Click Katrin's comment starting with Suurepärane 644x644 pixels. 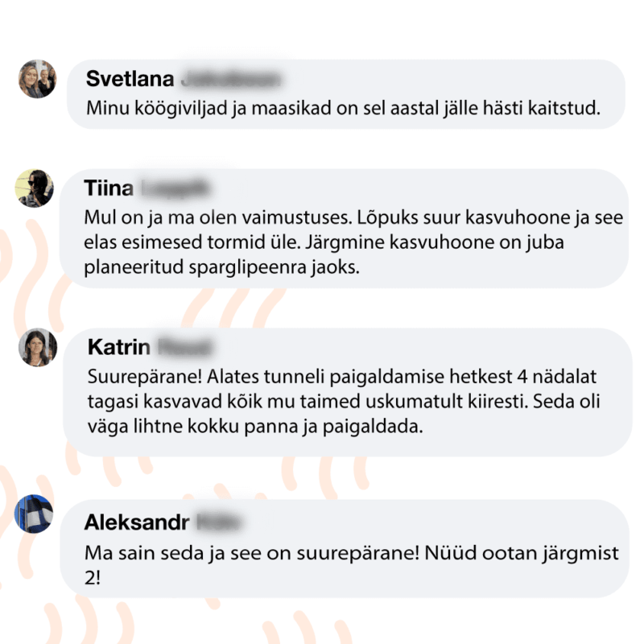coord(344,401)
